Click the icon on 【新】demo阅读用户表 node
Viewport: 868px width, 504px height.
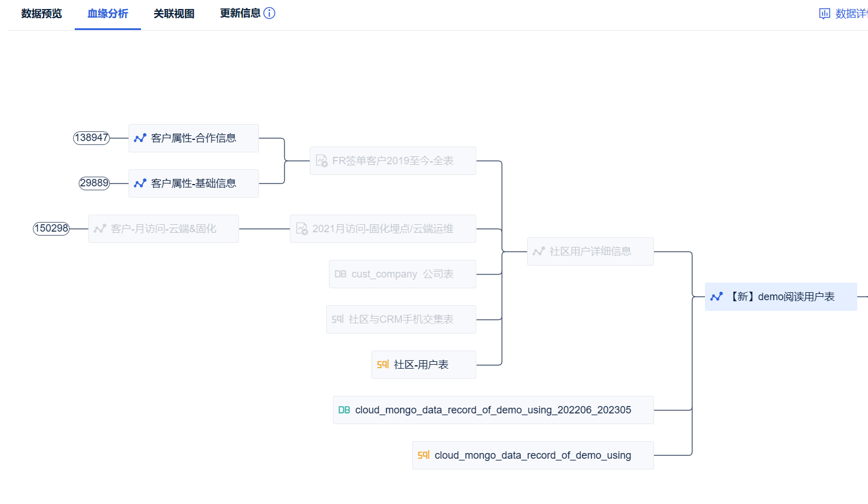coord(716,297)
